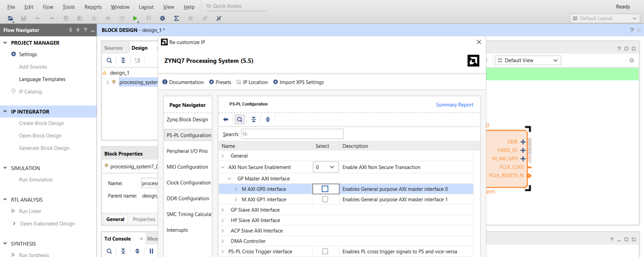Click the Presets button

(220, 82)
